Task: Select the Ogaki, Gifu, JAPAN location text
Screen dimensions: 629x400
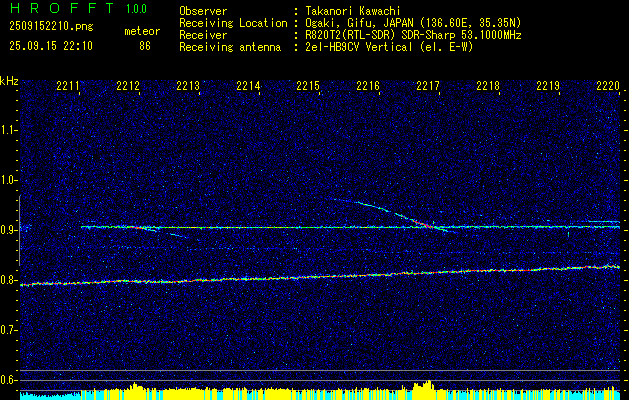Action: (x=413, y=23)
